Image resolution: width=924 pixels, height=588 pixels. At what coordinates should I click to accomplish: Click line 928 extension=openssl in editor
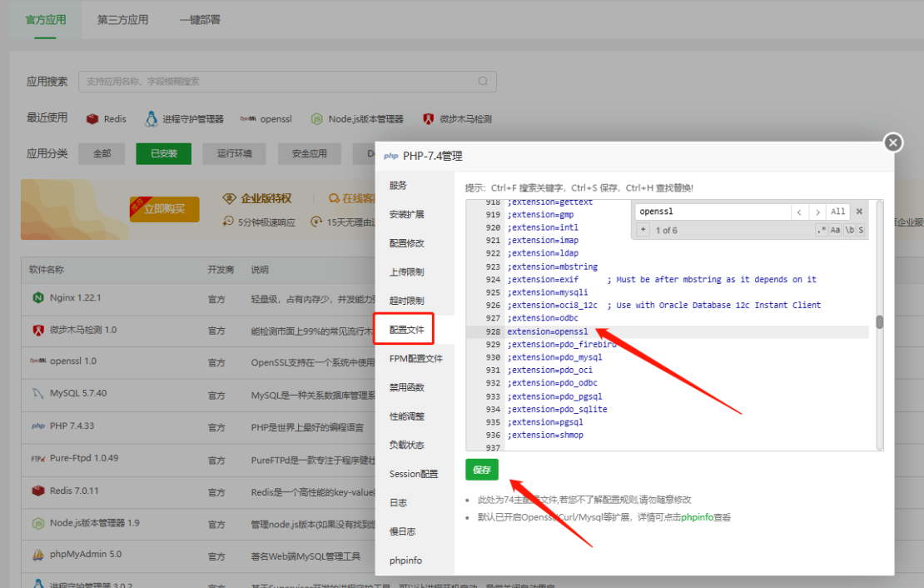click(548, 331)
